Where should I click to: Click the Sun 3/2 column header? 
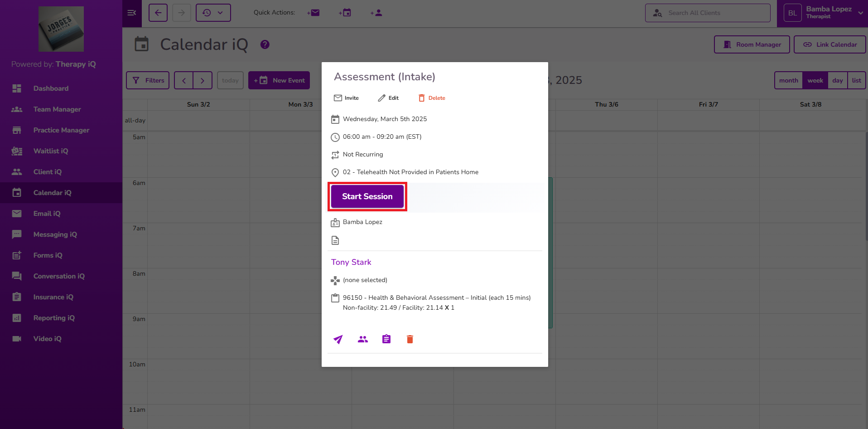tap(198, 104)
